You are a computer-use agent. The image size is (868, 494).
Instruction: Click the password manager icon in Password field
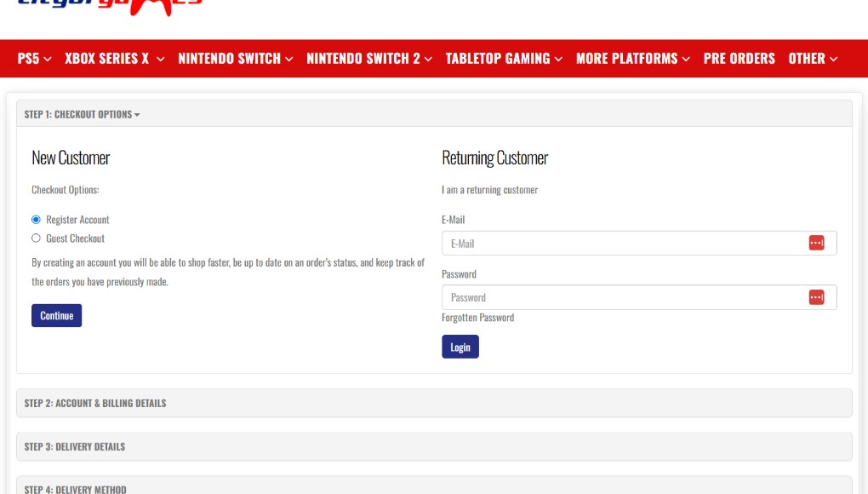tap(816, 297)
